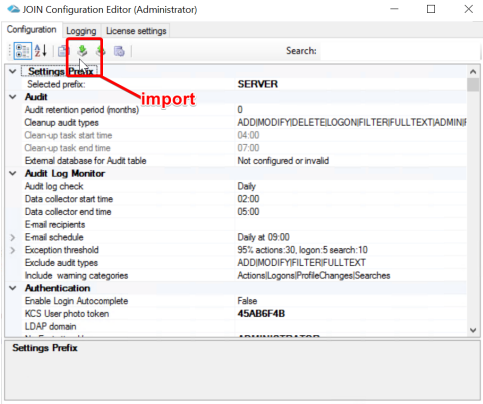The width and height of the screenshot is (483, 404).
Task: Click the property pages clipboard icon
Action: [63, 51]
